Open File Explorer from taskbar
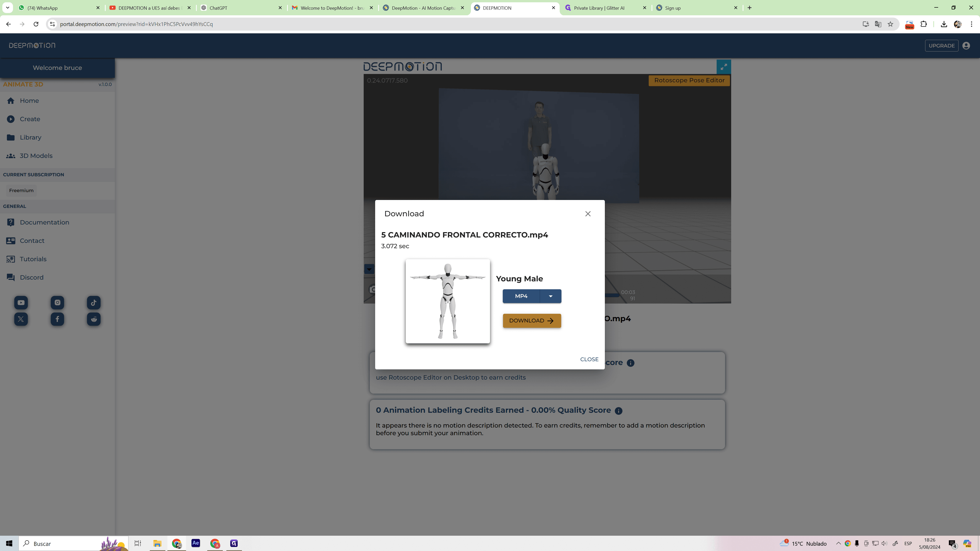Screen dimensions: 980x551 tap(157, 543)
